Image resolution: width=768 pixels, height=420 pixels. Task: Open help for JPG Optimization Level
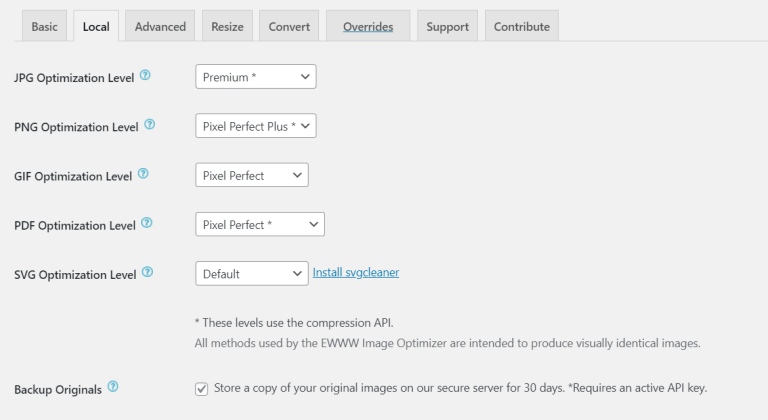(x=145, y=75)
